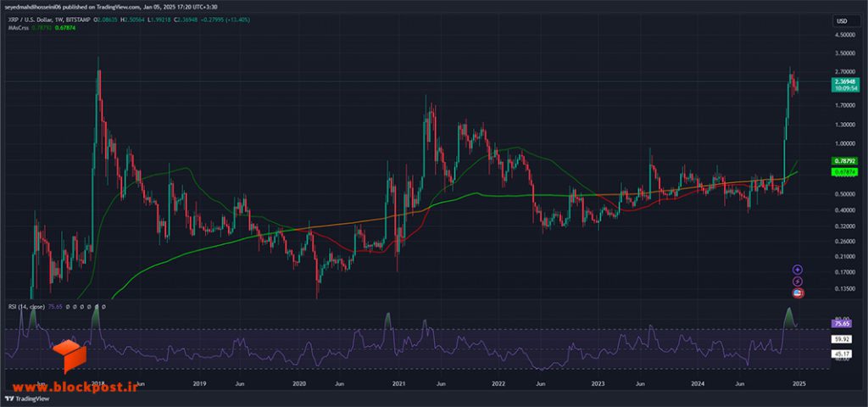The height and width of the screenshot is (407, 868).
Task: Click the 2025 label on time axis
Action: click(798, 383)
